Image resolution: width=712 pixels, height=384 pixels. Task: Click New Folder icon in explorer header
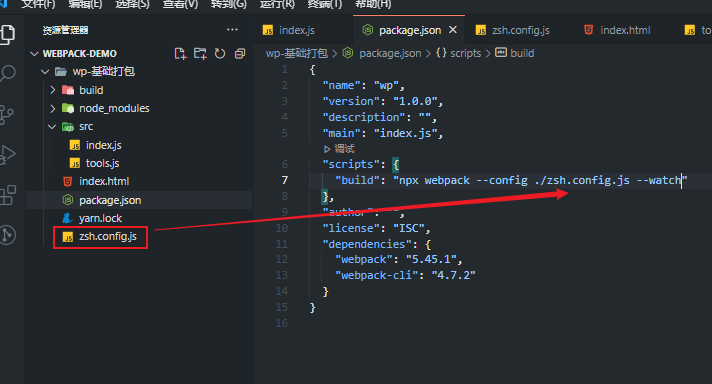tap(200, 54)
